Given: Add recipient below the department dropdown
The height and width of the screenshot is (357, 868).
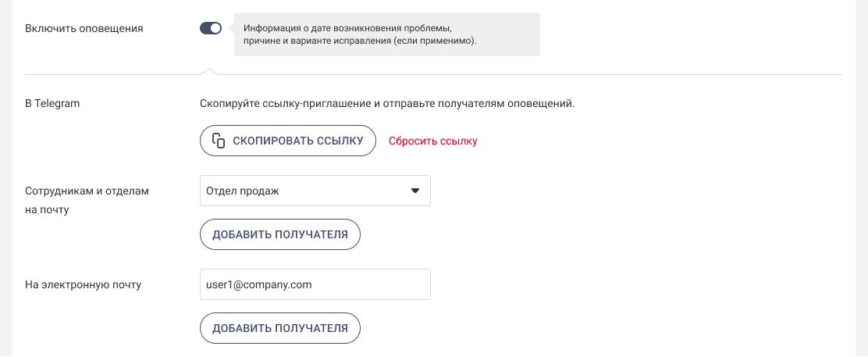Looking at the screenshot, I should tap(279, 234).
